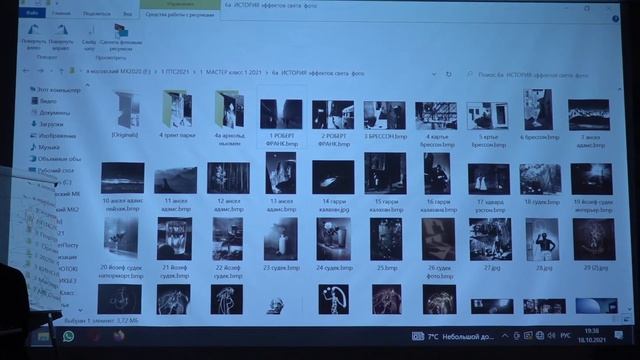Select file 7 ансел адамс.bmp
The width and height of the screenshot is (640, 360).
[589, 124]
